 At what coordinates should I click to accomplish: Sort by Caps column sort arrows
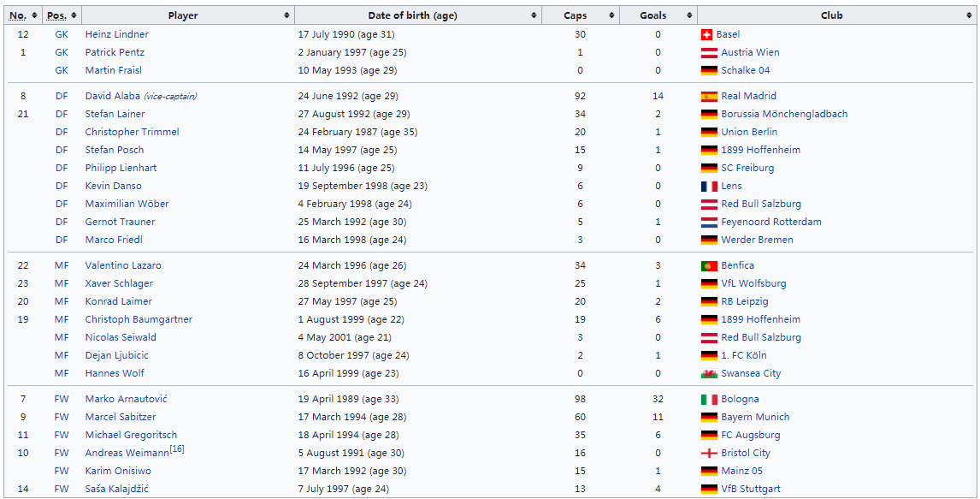coord(611,15)
